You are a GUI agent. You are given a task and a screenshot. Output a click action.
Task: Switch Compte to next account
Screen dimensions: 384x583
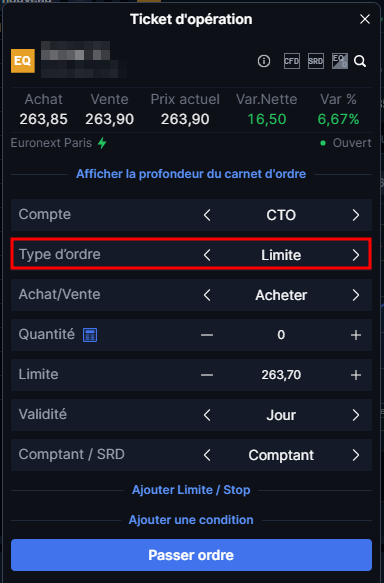point(356,215)
